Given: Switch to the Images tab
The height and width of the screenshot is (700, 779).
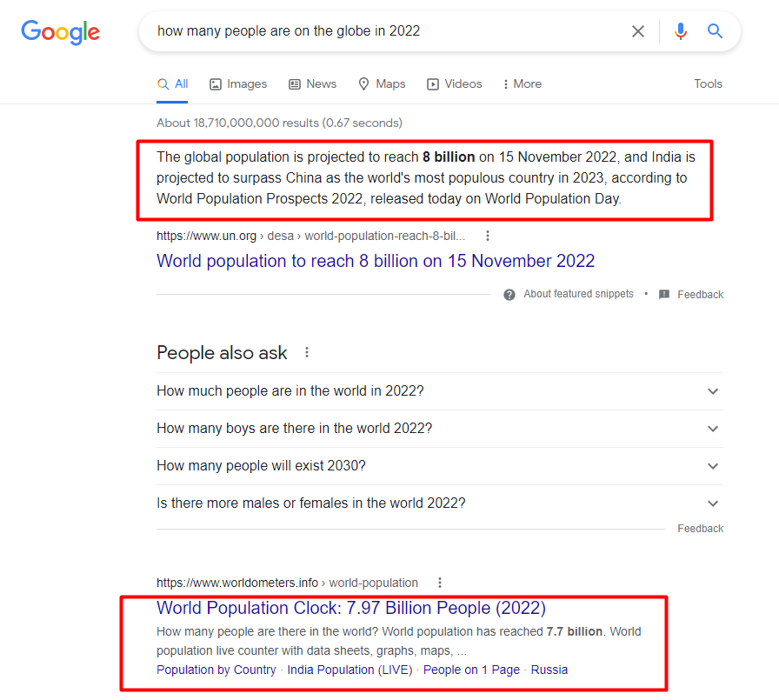Looking at the screenshot, I should coord(238,84).
